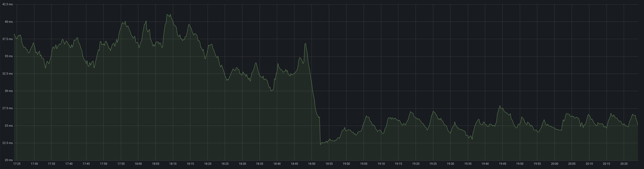Click the 19:25 time axis label

point(433,164)
